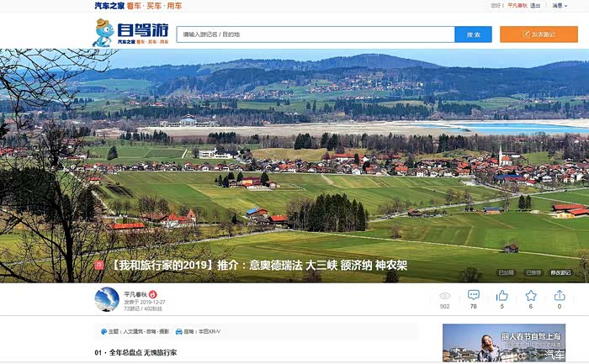This screenshot has width=589, height=364.
Task: Open the comments speech-bubble icon showing 78
Action: [473, 295]
